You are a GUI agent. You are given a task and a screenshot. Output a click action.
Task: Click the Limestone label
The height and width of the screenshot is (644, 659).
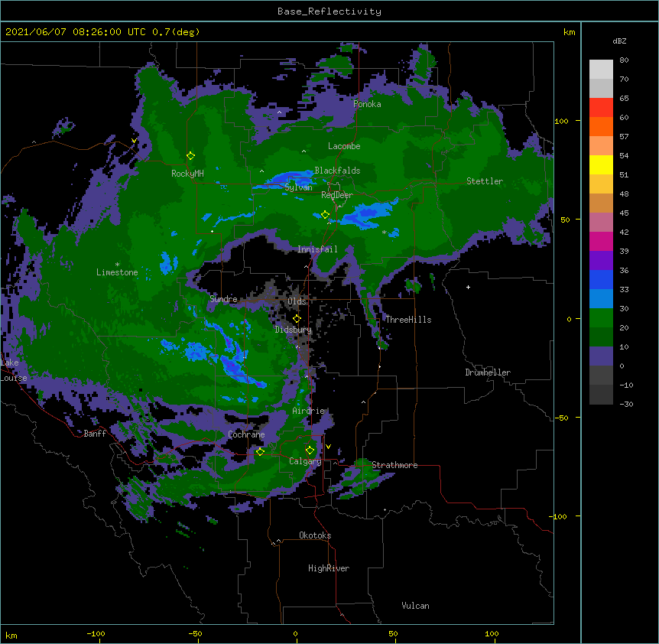(x=117, y=272)
